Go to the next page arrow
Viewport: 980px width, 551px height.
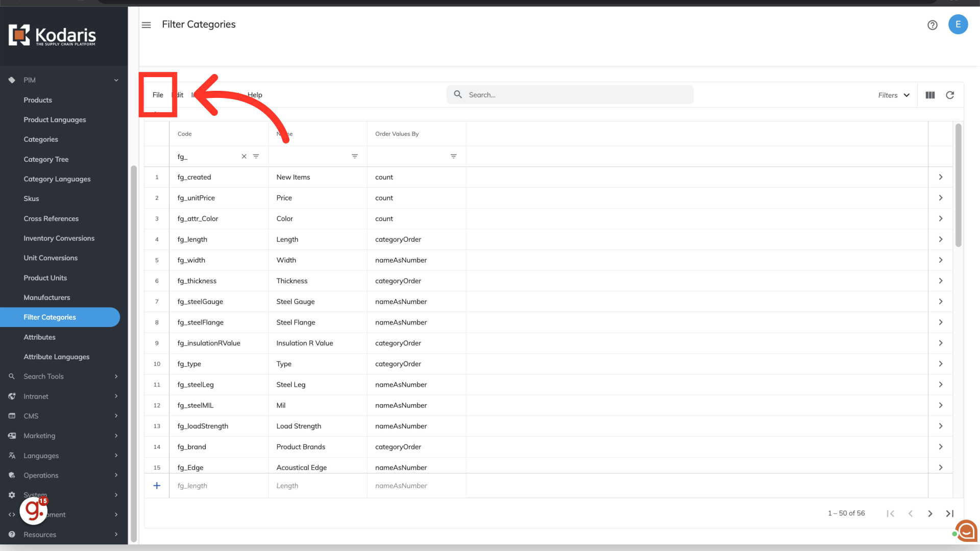tap(930, 514)
